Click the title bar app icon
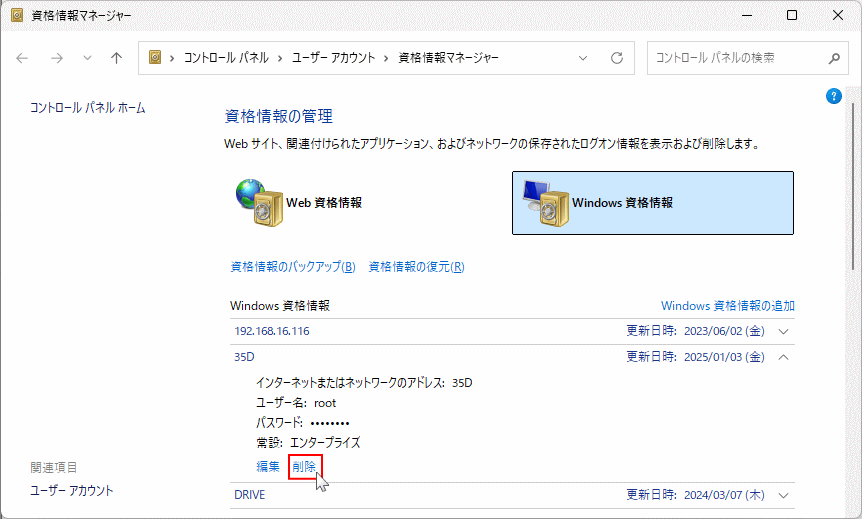Image resolution: width=862 pixels, height=519 pixels. point(17,15)
